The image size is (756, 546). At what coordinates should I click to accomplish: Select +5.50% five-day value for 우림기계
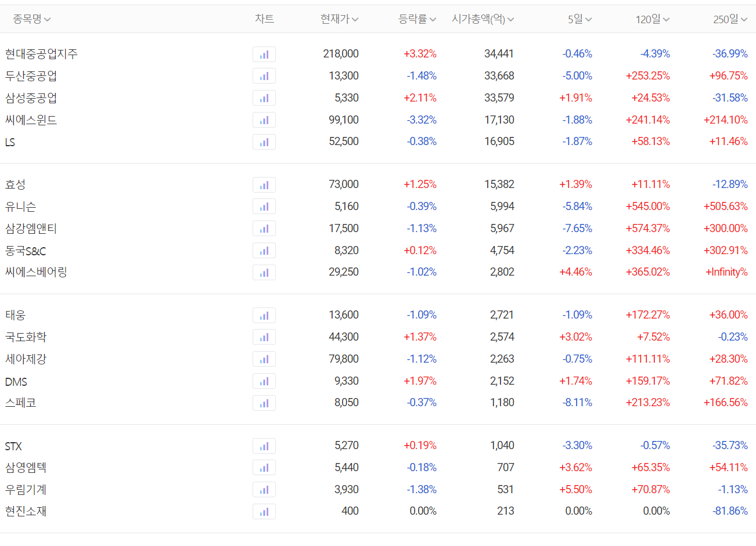tap(575, 490)
